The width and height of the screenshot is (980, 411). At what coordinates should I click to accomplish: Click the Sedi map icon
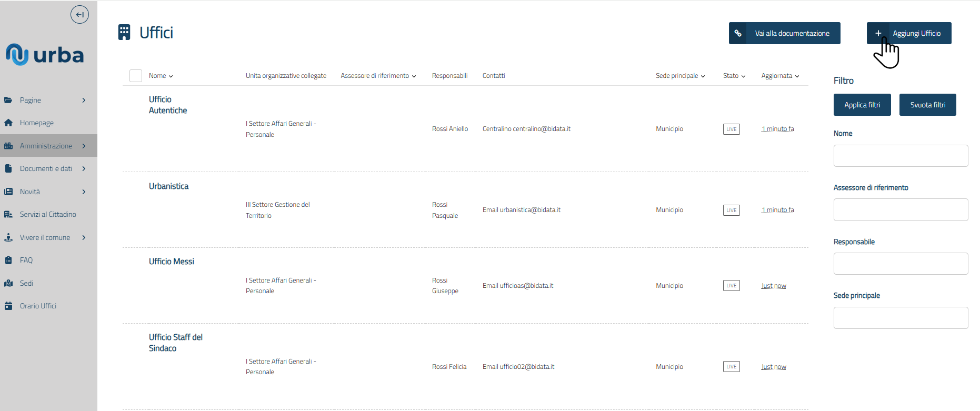click(8, 283)
